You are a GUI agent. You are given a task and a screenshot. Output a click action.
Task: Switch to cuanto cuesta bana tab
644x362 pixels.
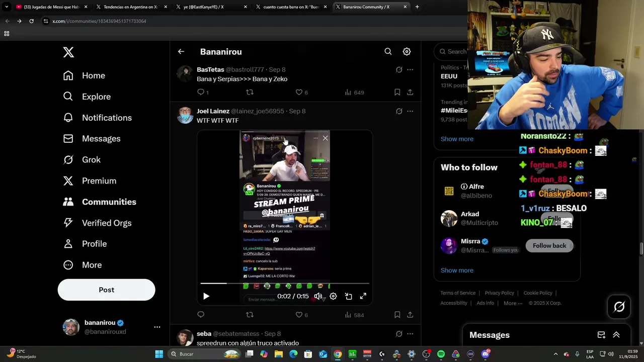coord(291,7)
